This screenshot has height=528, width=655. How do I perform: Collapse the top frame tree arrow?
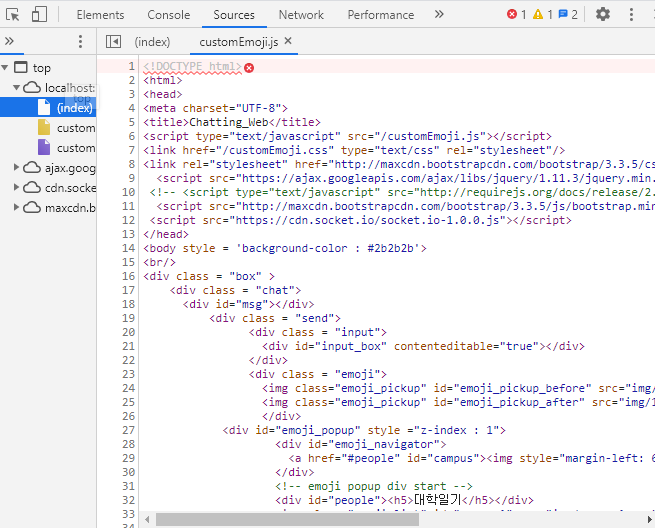pos(5,67)
